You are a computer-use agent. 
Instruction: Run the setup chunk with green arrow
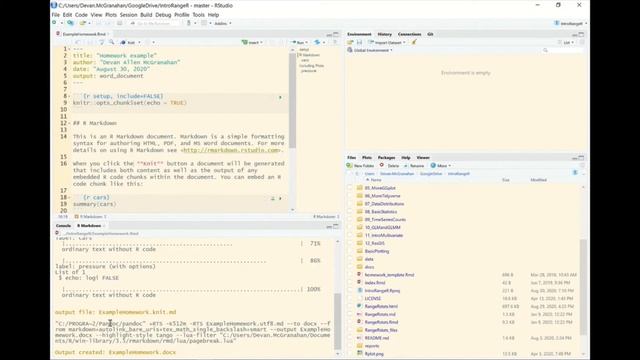pos(280,97)
